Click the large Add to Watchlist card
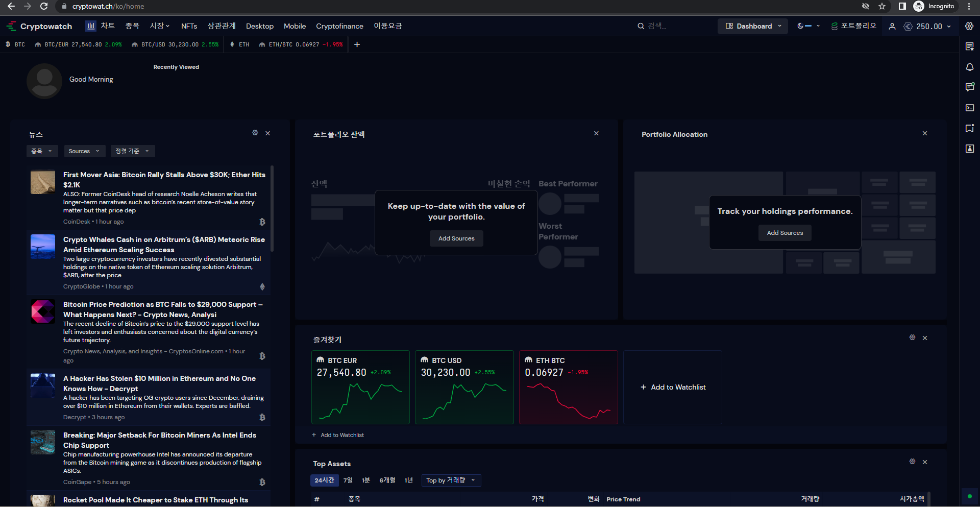980x507 pixels. coord(673,387)
